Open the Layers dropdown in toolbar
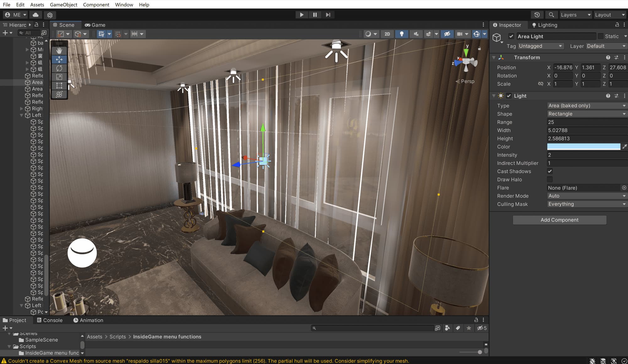Viewport: 628px width, 364px height. [575, 15]
